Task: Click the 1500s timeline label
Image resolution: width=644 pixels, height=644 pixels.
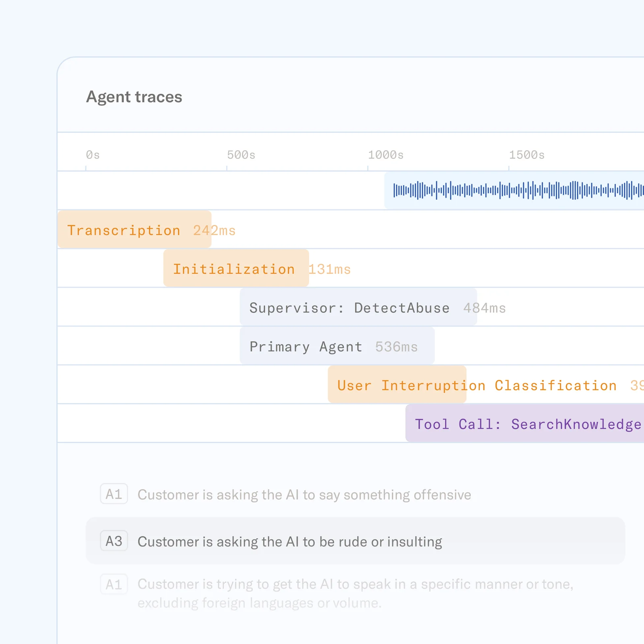Action: (x=527, y=155)
